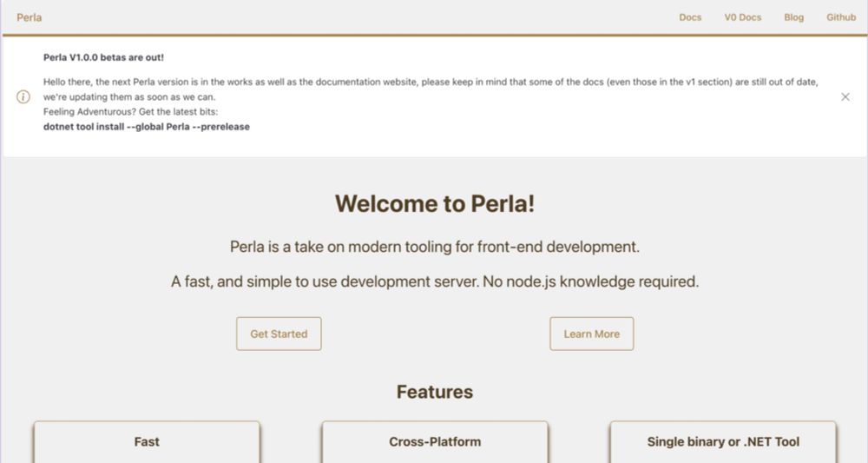Open the V0 Docs navigation link
The width and height of the screenshot is (868, 463).
[x=742, y=17]
